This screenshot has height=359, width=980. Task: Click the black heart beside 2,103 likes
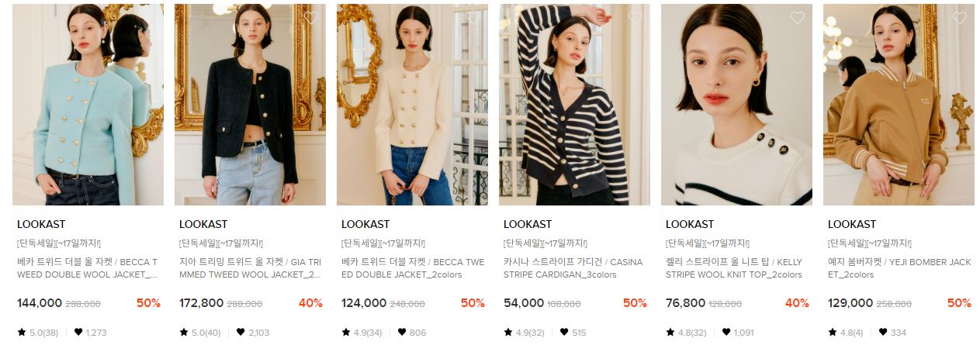coord(241,333)
